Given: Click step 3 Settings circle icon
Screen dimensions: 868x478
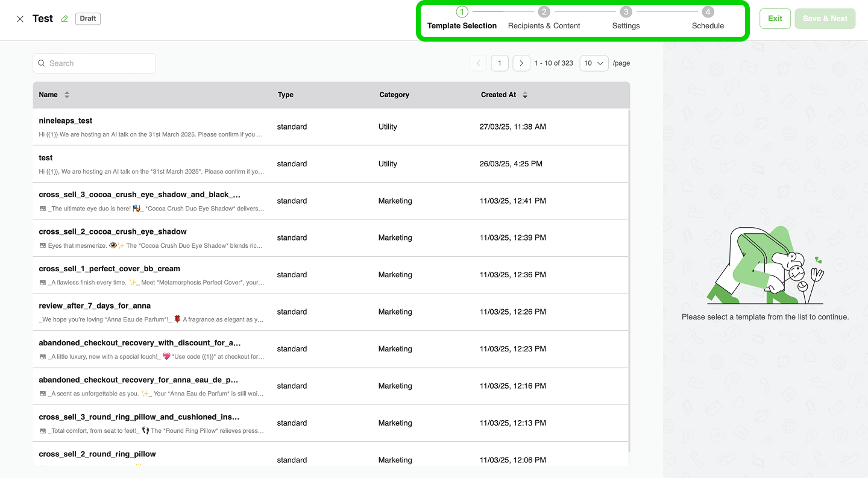Looking at the screenshot, I should click(626, 12).
